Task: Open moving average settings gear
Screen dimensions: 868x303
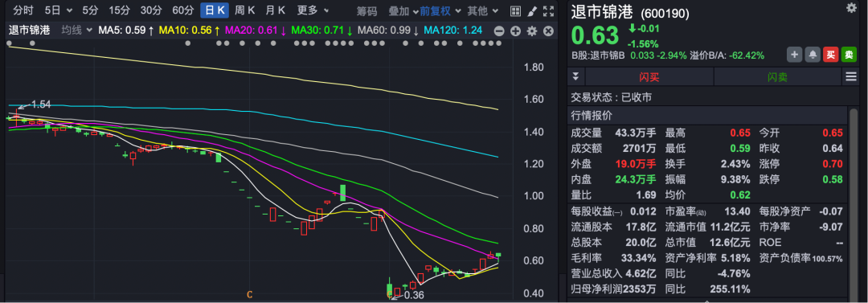Action: coord(532,31)
